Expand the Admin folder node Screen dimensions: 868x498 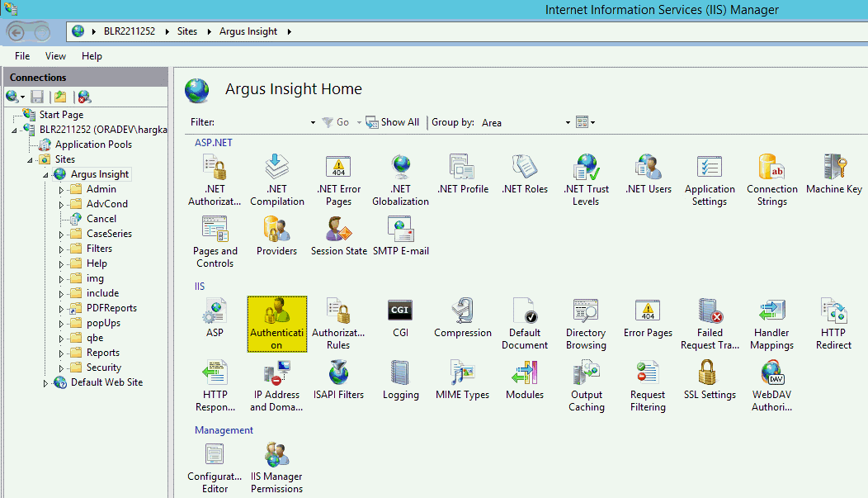(x=61, y=190)
